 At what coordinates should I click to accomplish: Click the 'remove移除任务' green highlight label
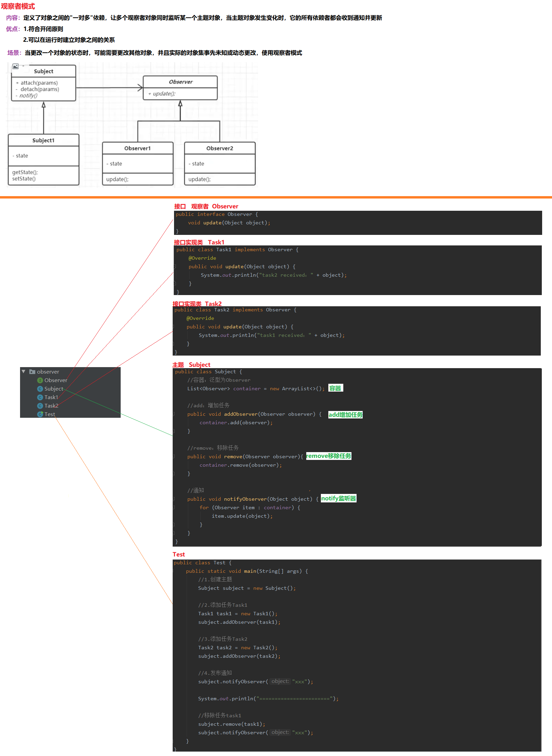point(328,456)
